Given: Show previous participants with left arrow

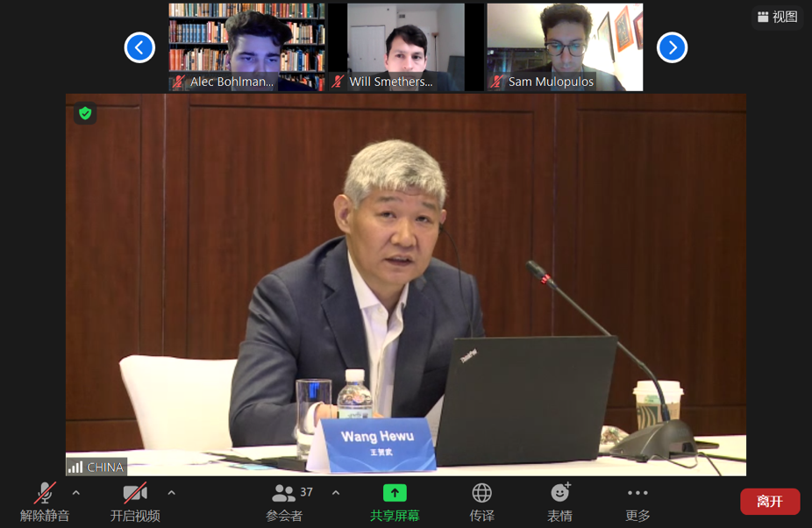Looking at the screenshot, I should tap(139, 47).
